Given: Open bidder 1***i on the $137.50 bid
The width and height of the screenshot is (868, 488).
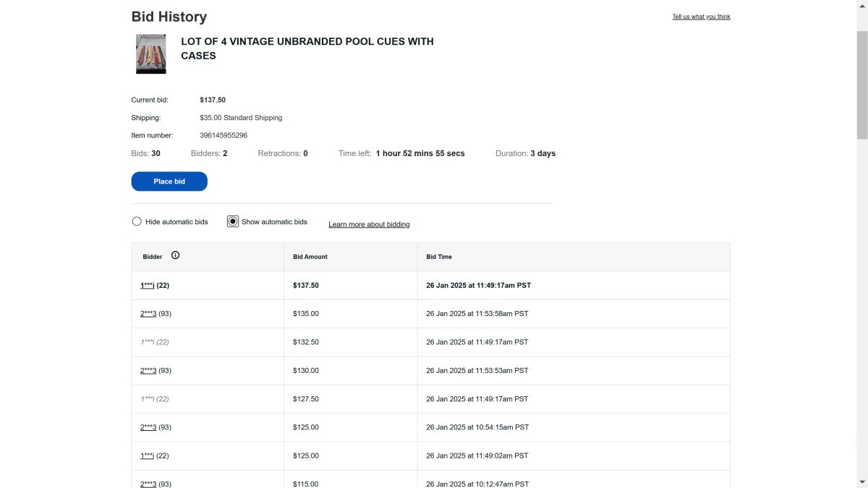Looking at the screenshot, I should (x=148, y=286).
